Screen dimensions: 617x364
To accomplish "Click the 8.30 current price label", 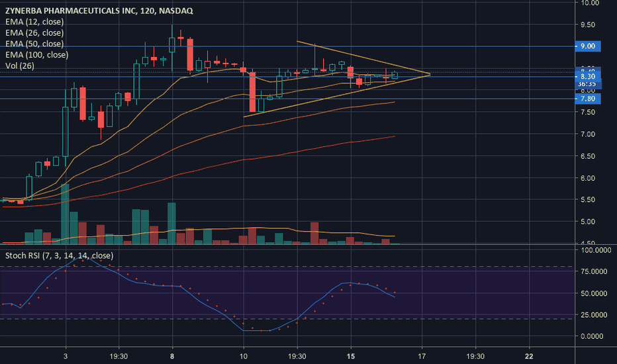I will pos(588,76).
